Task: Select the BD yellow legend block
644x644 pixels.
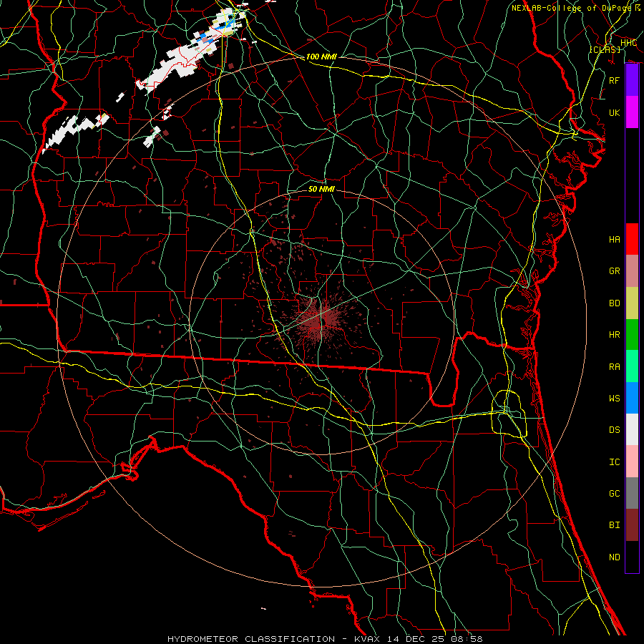Action: pos(632,303)
